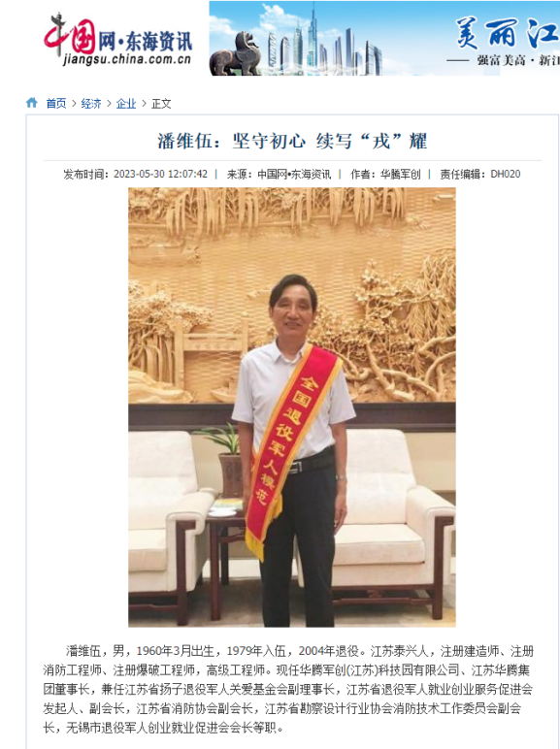Click the jiangsu.china.com.cn URL text
This screenshot has height=749, width=560.
[126, 60]
